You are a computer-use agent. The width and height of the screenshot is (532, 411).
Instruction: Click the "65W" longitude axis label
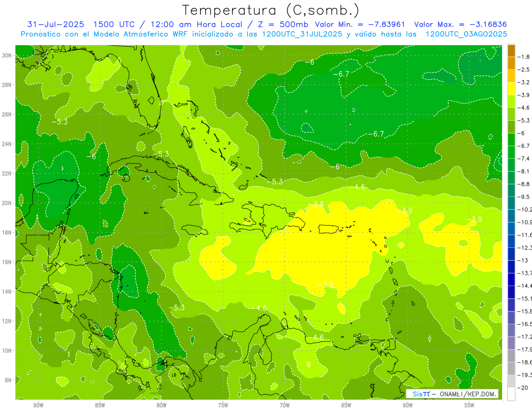point(346,406)
